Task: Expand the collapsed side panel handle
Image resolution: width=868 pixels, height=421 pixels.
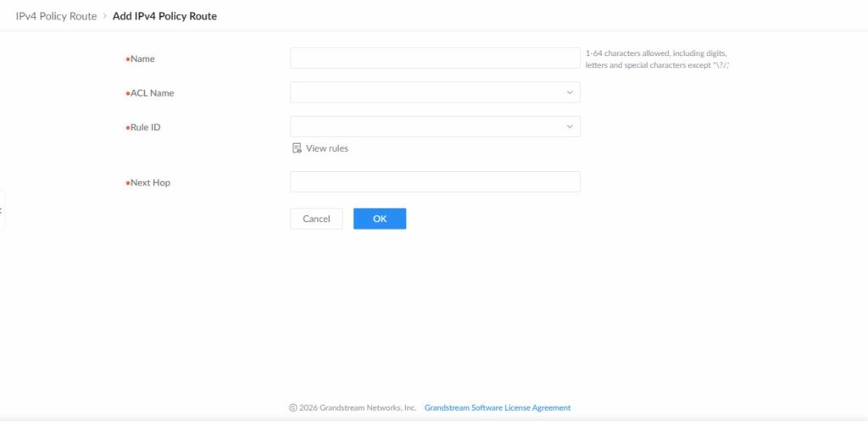Action: (2, 210)
